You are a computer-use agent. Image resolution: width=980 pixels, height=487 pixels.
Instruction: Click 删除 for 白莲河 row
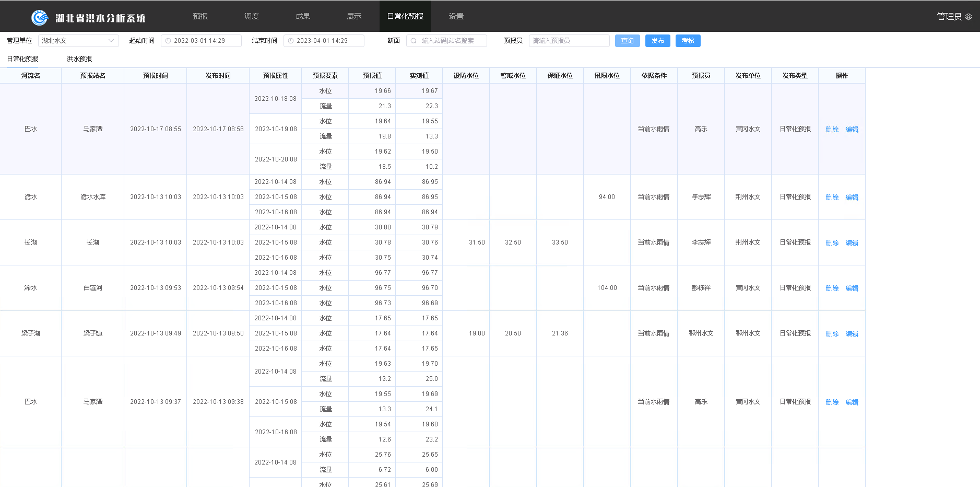pos(832,288)
